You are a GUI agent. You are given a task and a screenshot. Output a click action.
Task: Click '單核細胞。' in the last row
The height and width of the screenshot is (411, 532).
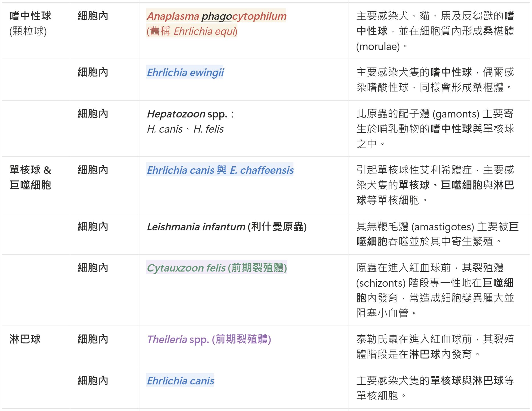tap(381, 396)
